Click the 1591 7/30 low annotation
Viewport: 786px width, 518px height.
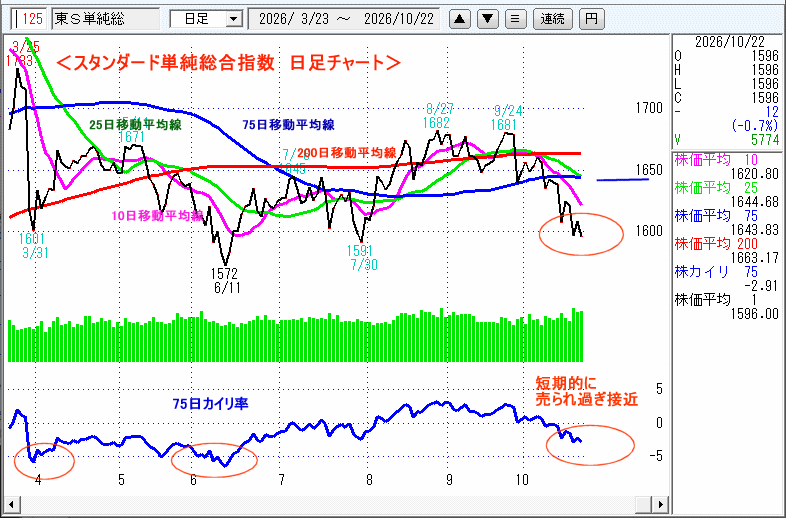click(x=363, y=257)
